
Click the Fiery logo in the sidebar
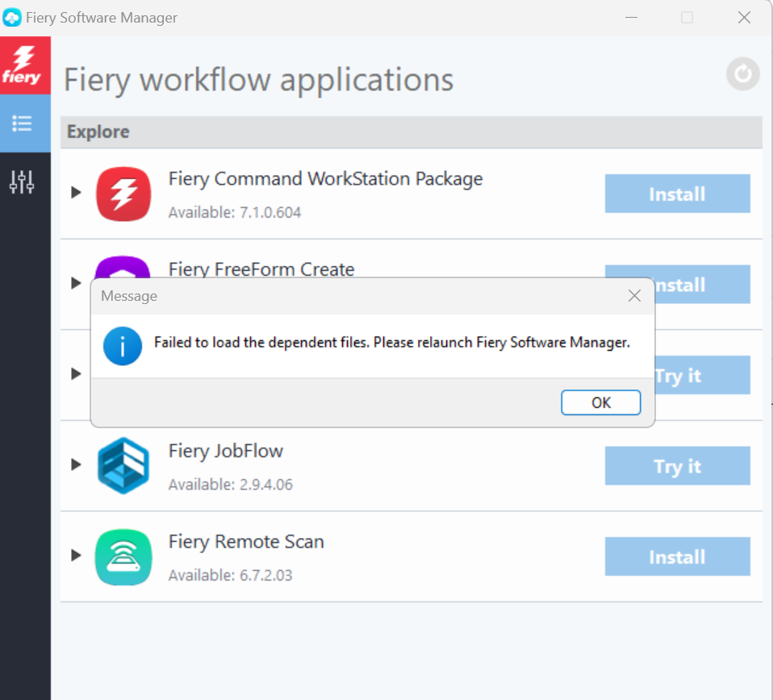[25, 65]
